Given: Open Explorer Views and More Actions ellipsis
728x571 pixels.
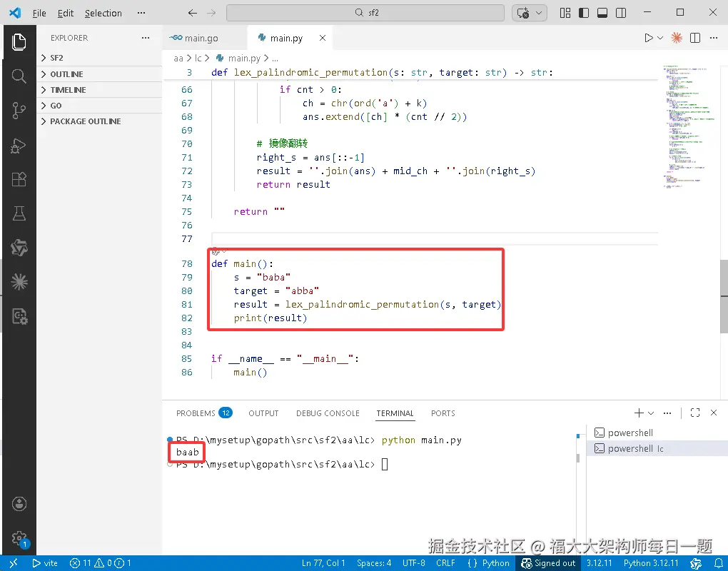Looking at the screenshot, I should point(146,38).
